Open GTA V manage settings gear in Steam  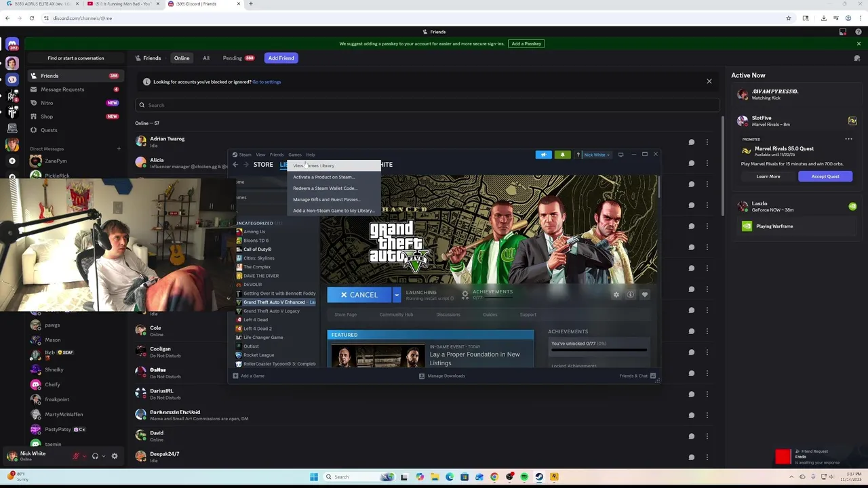click(616, 295)
